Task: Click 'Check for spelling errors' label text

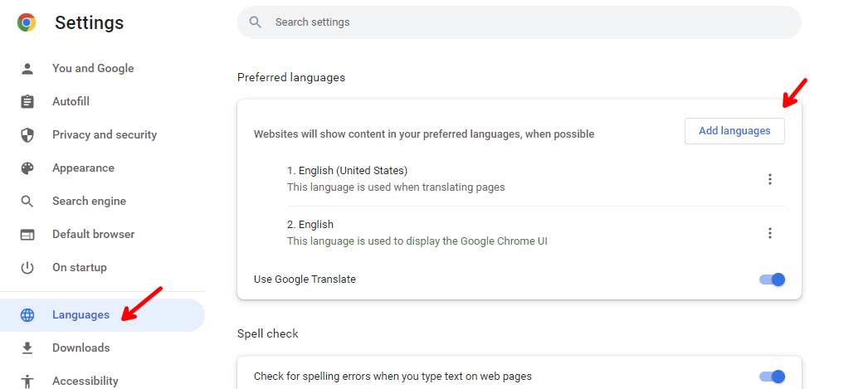Action: [x=393, y=377]
